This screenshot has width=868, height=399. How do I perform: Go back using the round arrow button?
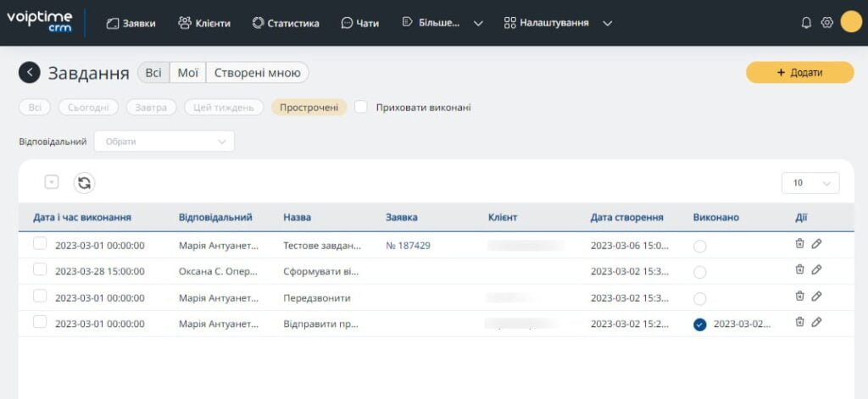click(x=30, y=73)
